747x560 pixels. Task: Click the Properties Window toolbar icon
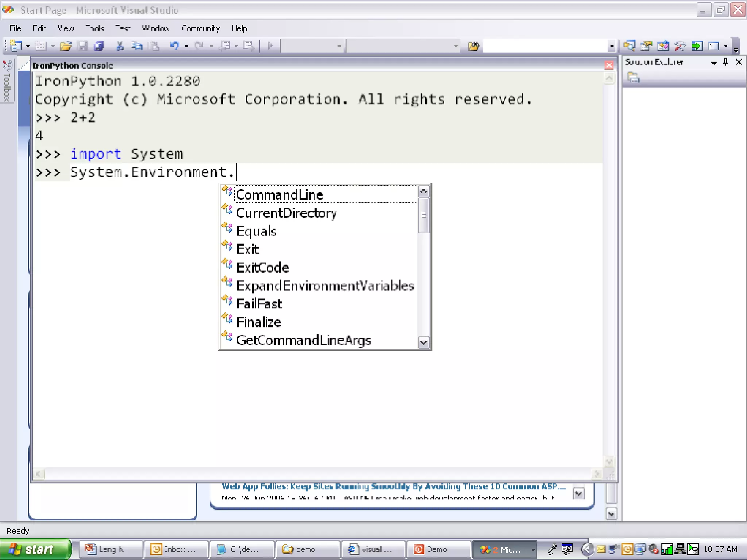pyautogui.click(x=646, y=46)
